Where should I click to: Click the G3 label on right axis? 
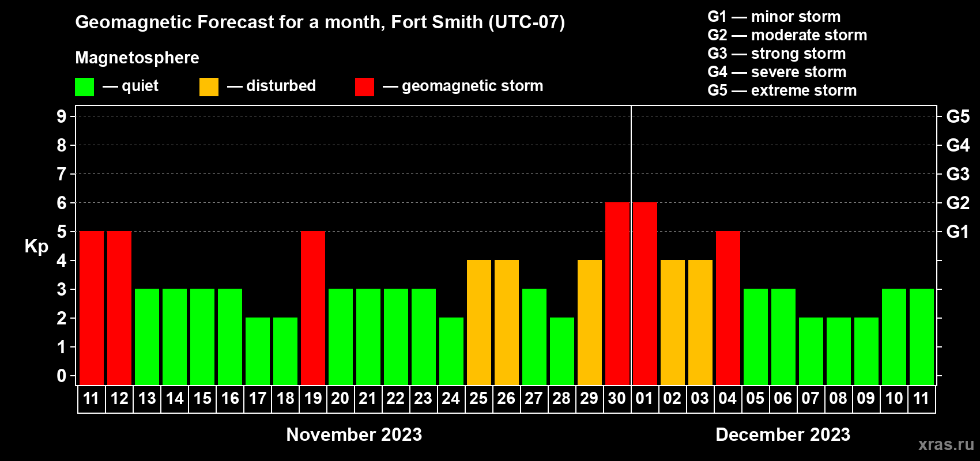[958, 174]
